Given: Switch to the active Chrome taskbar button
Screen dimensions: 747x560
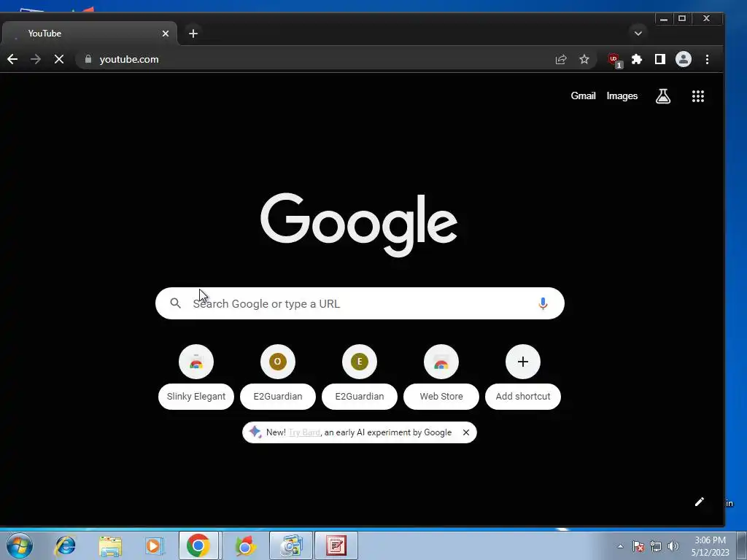Looking at the screenshot, I should (198, 545).
